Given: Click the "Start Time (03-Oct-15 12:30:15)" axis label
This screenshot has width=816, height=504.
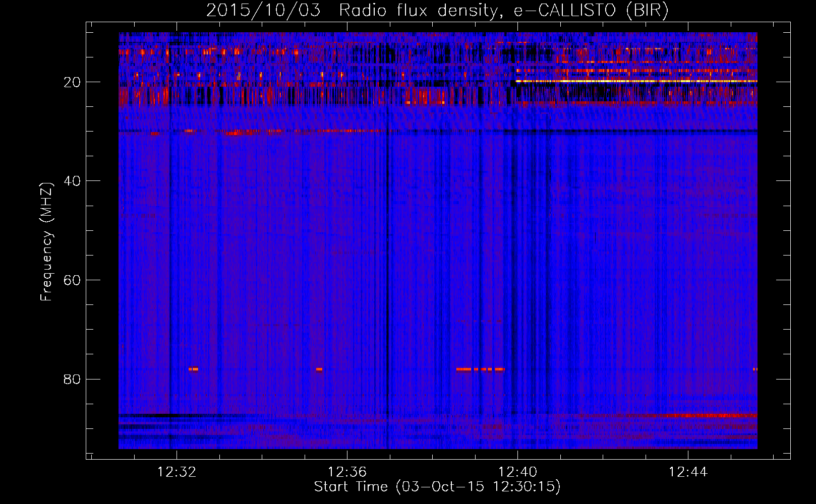Looking at the screenshot, I should tap(437, 487).
